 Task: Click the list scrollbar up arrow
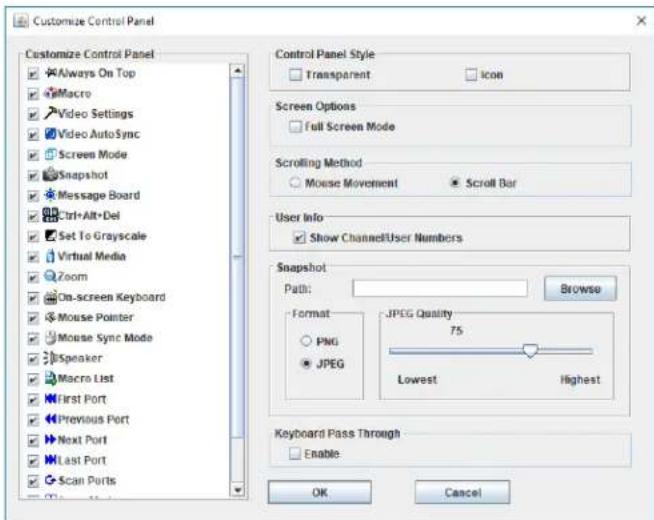click(x=237, y=70)
